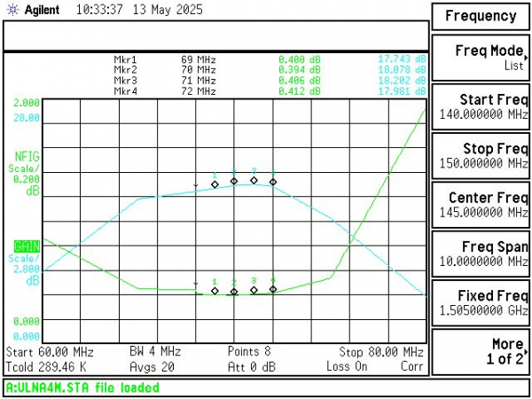
Task: Click the 140.000000 MHz start frequency value
Action: (x=484, y=114)
